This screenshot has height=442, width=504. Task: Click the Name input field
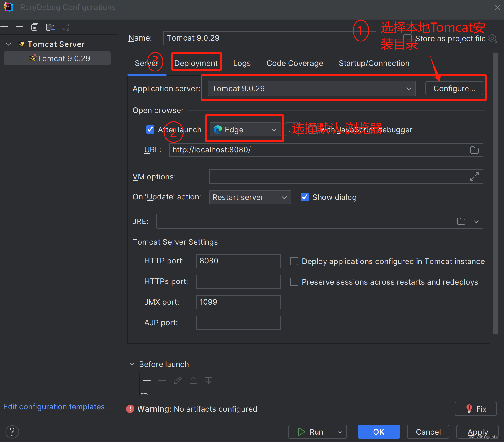tap(269, 38)
